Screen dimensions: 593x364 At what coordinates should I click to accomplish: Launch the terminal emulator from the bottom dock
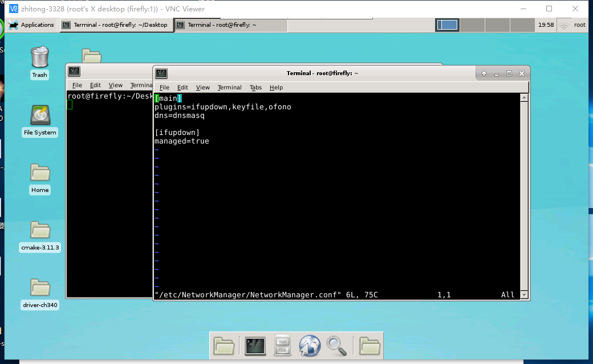coord(255,346)
